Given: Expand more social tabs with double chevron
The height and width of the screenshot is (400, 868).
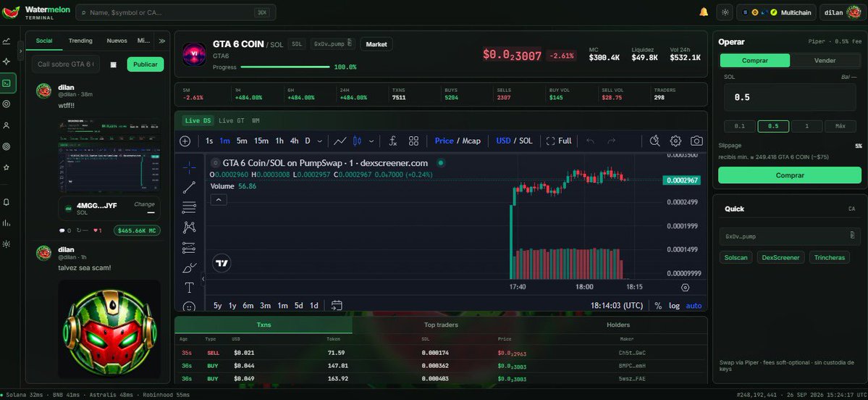Looking at the screenshot, I should (161, 41).
